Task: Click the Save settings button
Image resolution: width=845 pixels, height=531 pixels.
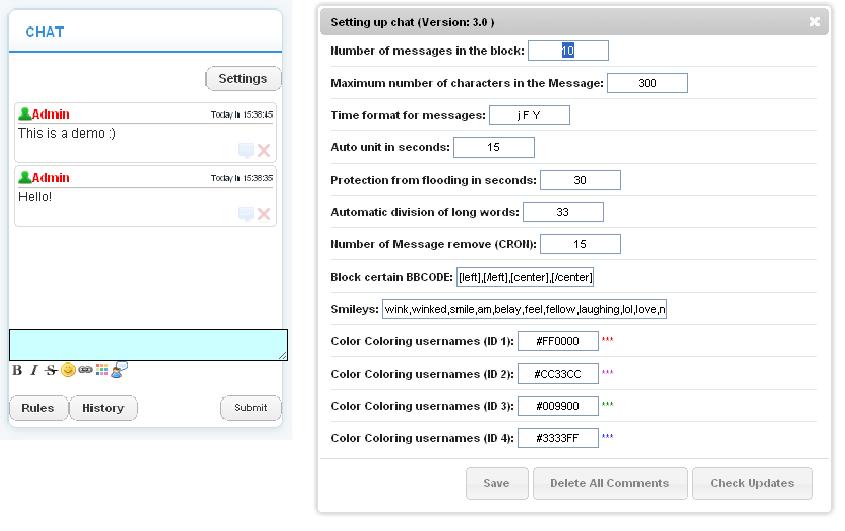Action: coord(497,483)
